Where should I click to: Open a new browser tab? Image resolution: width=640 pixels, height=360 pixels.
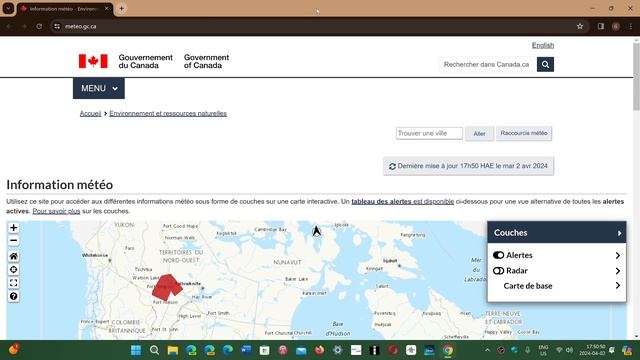click(x=122, y=9)
